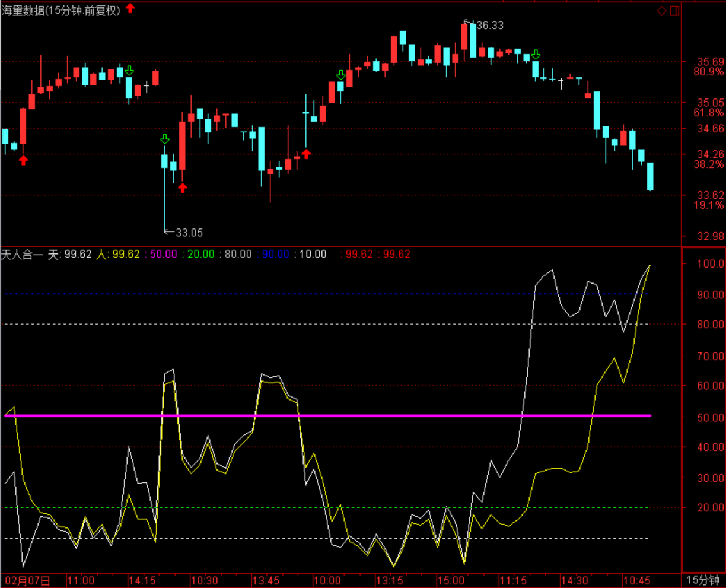
Task: Click the 34.66 price axis label
Action: tap(711, 129)
